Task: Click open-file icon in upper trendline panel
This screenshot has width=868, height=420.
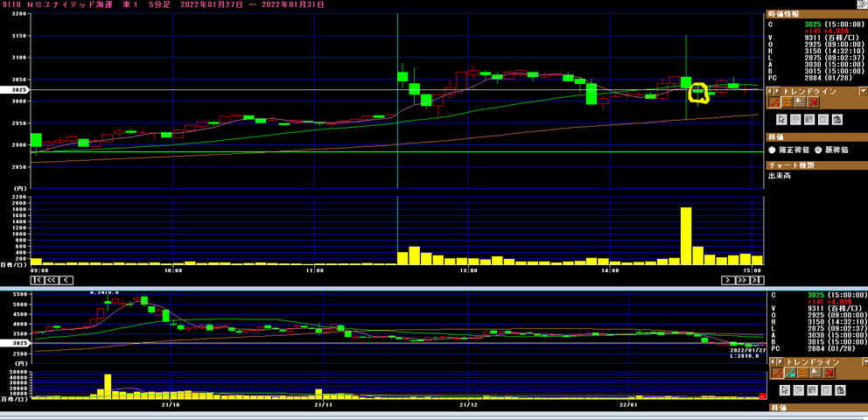Action: coord(795,119)
